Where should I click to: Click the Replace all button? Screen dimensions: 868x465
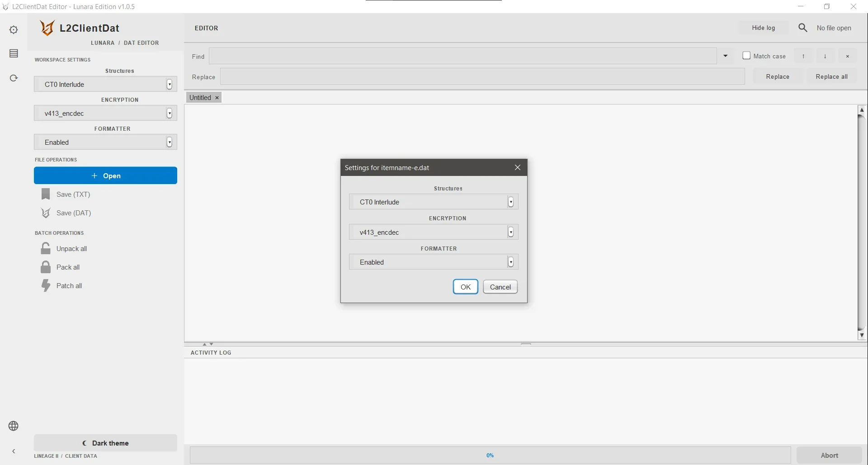point(831,77)
